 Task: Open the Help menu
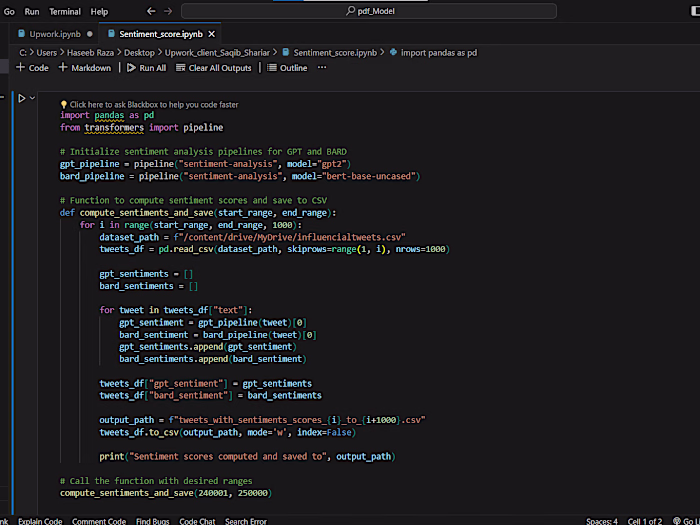pyautogui.click(x=99, y=11)
